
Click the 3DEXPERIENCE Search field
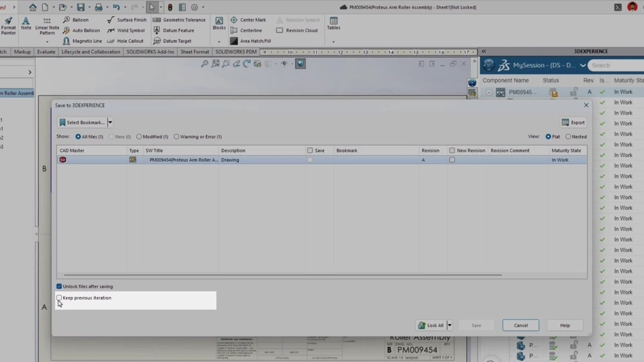[x=616, y=65]
